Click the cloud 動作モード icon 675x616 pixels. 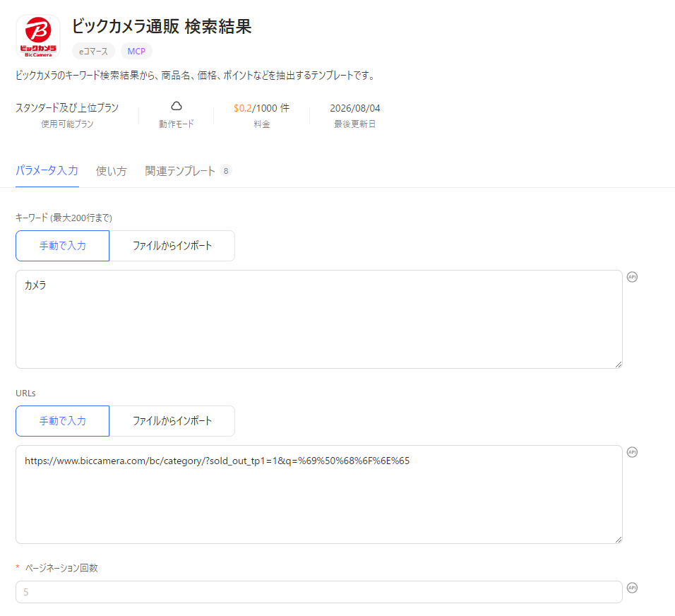pyautogui.click(x=177, y=106)
